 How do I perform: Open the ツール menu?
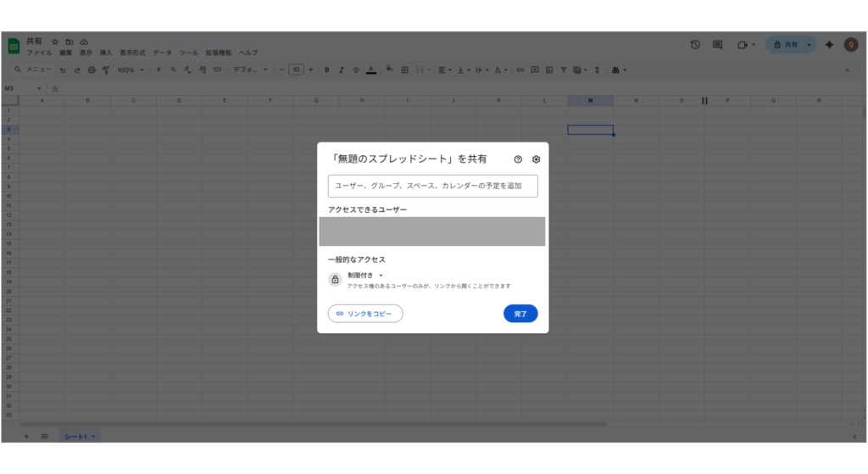tap(188, 53)
